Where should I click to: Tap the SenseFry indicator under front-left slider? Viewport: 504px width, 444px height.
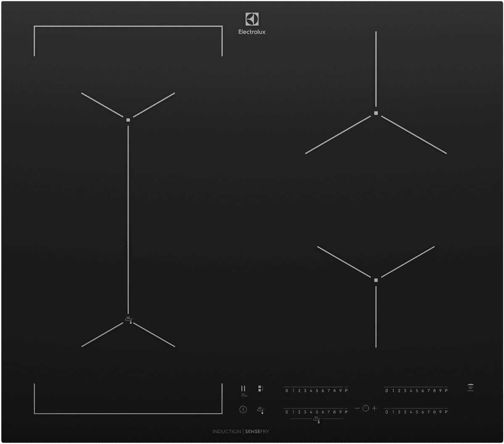tap(316, 418)
